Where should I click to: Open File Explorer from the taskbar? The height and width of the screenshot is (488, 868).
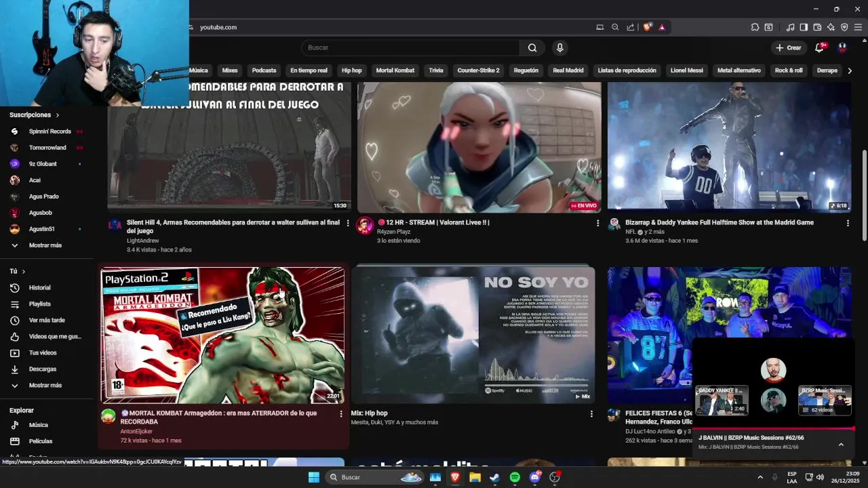[x=475, y=477]
